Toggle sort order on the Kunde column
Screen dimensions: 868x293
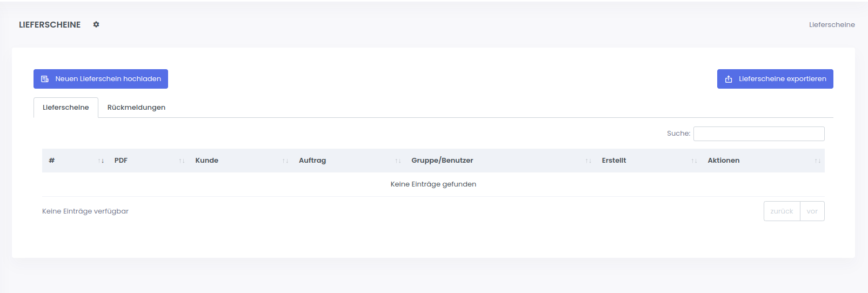coord(285,161)
